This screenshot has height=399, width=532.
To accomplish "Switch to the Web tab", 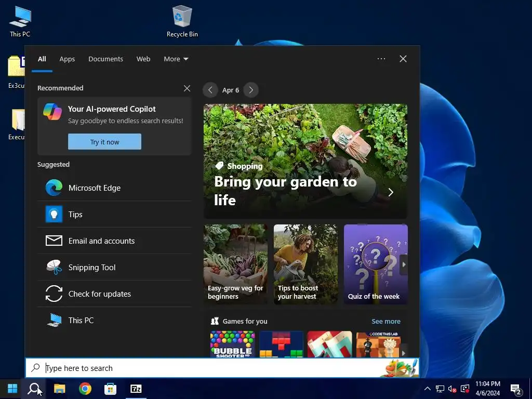I will point(143,59).
